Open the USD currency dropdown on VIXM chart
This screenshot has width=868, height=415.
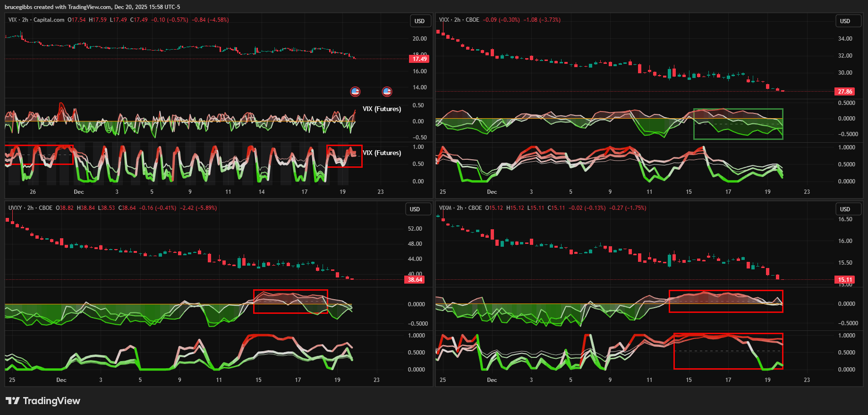(x=845, y=209)
